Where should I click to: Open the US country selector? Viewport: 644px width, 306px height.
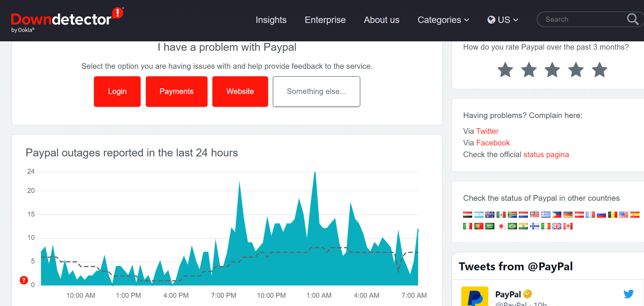coord(503,20)
